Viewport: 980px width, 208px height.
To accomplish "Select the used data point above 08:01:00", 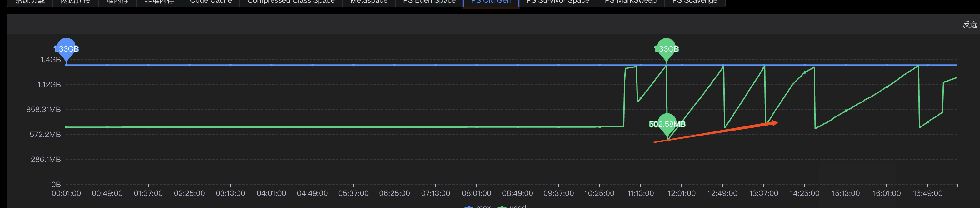I will (477, 127).
